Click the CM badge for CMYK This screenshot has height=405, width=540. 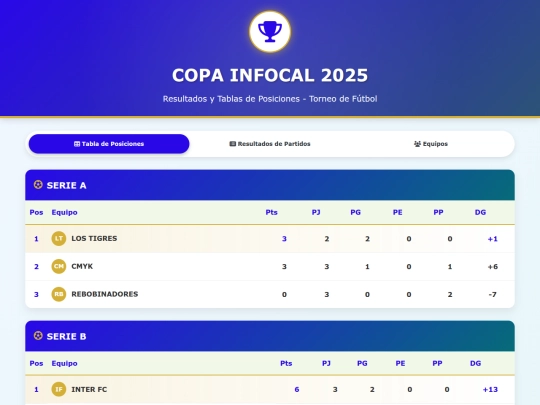click(x=59, y=266)
